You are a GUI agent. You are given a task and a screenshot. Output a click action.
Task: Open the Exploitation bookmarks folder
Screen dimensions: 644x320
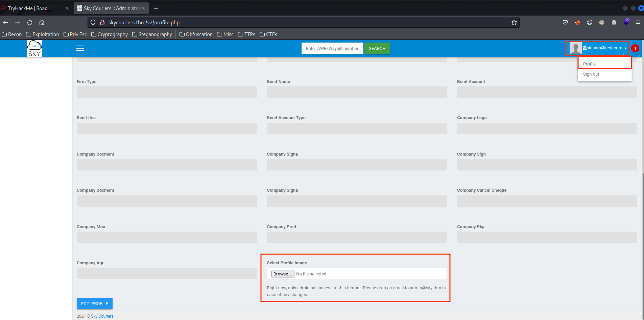pos(43,34)
